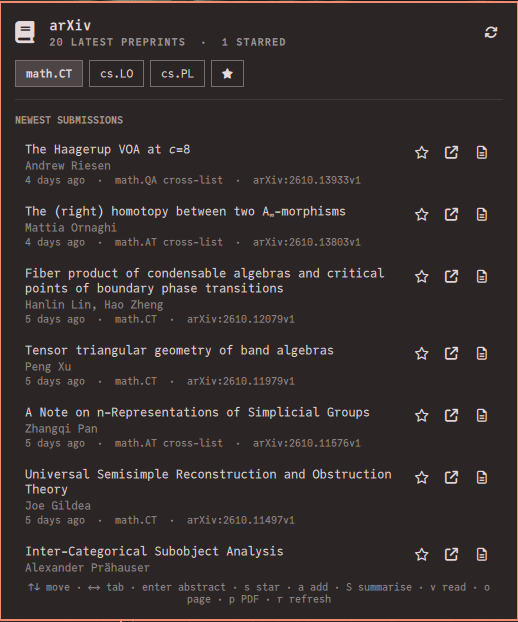Star the n-Representations of Simplicial Groups paper

point(422,415)
